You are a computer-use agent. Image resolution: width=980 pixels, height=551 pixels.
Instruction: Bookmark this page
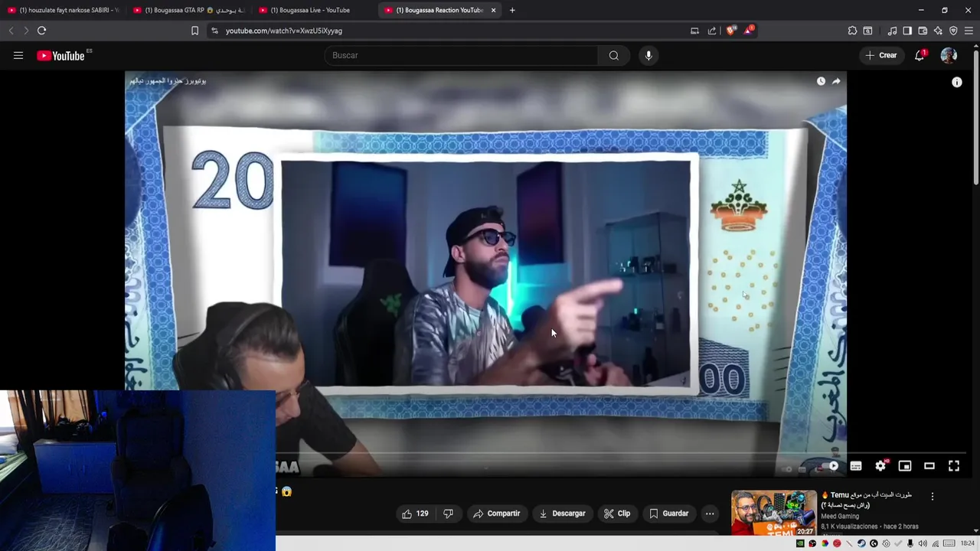pos(194,31)
